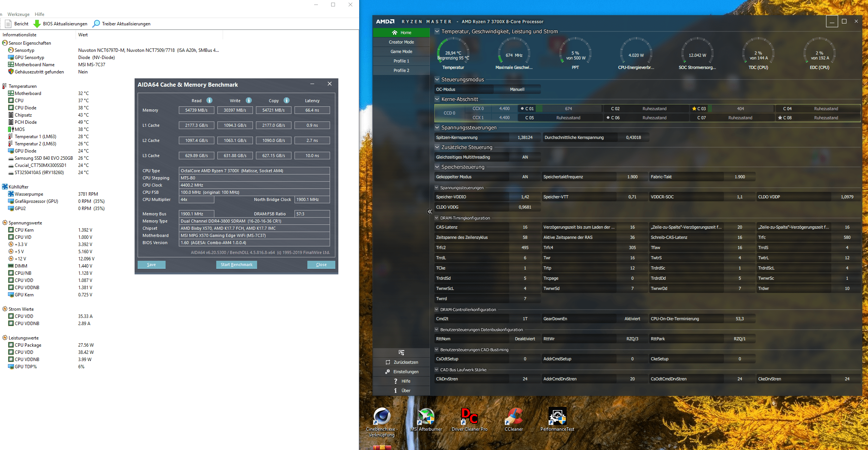
Task: Collapse the Zusätzliche Steuerung section
Action: pyautogui.click(x=437, y=147)
